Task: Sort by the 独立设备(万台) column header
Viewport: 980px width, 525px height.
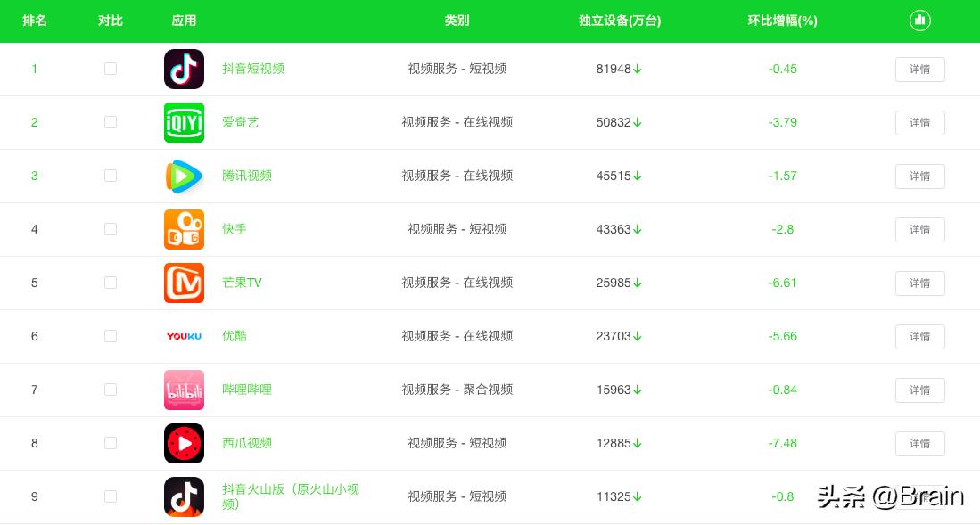Action: 619,21
